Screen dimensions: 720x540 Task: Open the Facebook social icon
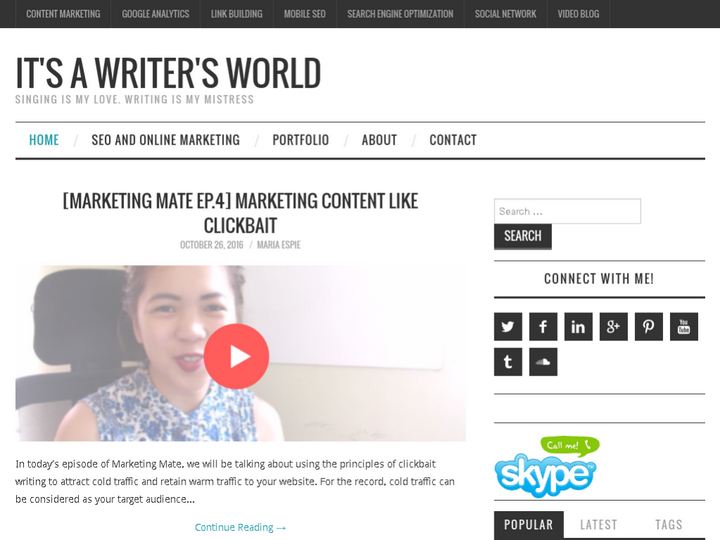coord(543,326)
